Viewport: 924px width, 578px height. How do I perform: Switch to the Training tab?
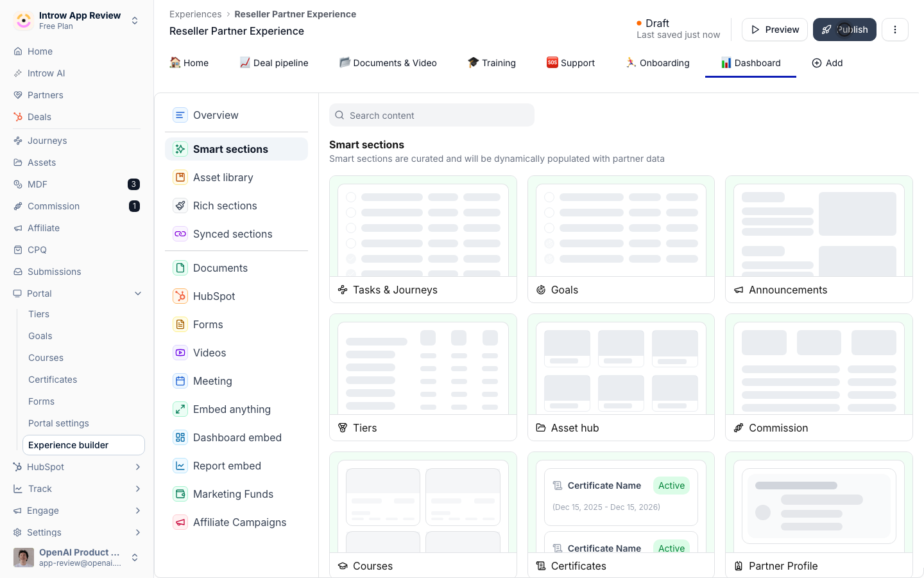492,63
